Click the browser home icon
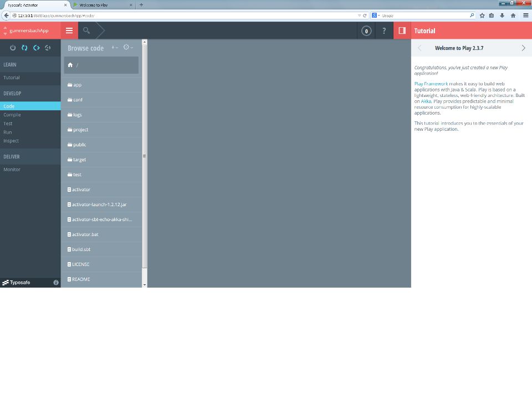This screenshot has height=399, width=532. pyautogui.click(x=513, y=16)
